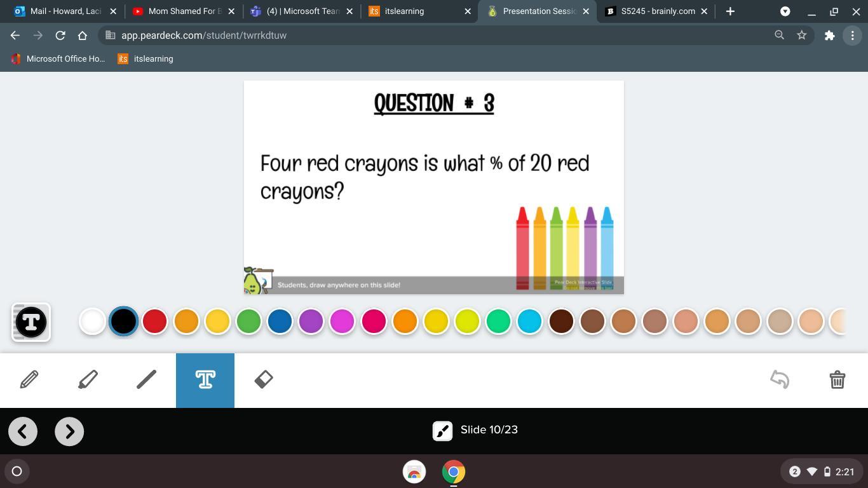Select the magenta color swatch
The image size is (868, 488).
pyautogui.click(x=342, y=322)
